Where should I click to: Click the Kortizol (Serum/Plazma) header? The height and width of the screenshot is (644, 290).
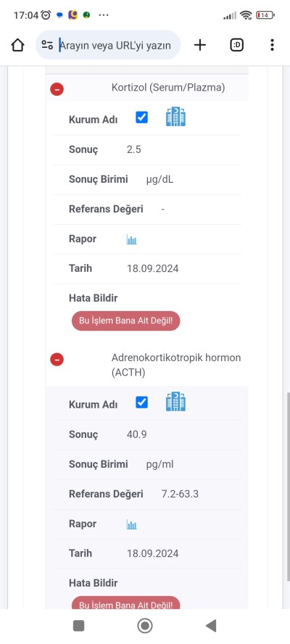(168, 88)
